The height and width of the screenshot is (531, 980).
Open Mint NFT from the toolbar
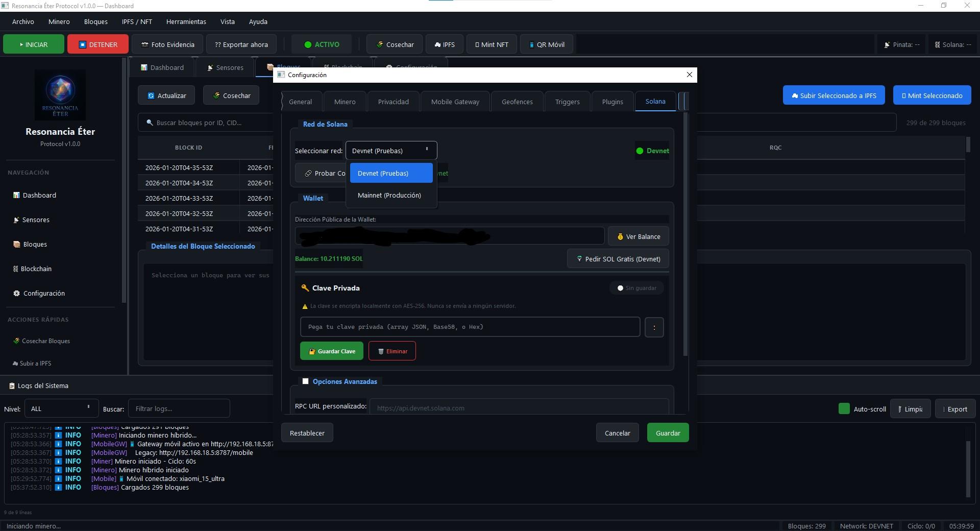pyautogui.click(x=491, y=44)
